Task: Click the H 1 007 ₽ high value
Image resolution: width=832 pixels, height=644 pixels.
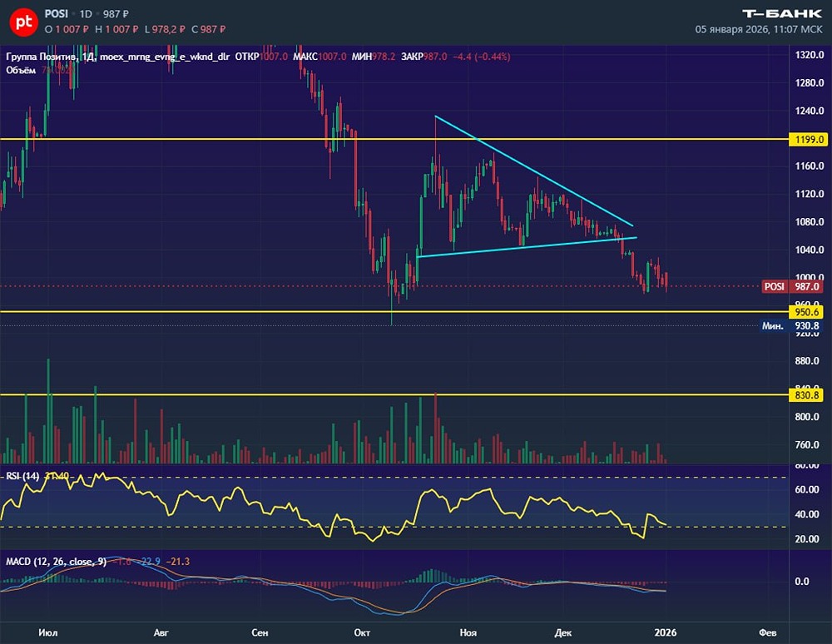Action: tap(116, 29)
